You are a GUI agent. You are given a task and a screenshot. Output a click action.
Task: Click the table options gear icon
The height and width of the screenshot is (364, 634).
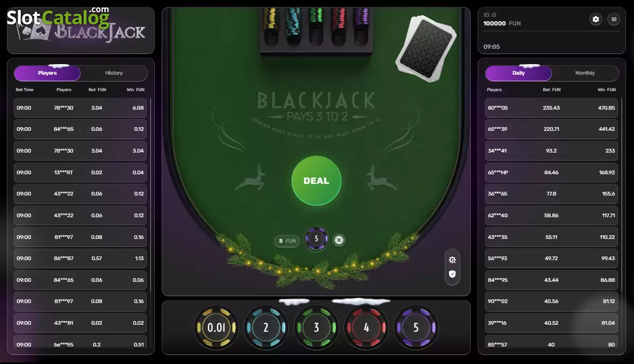[453, 260]
